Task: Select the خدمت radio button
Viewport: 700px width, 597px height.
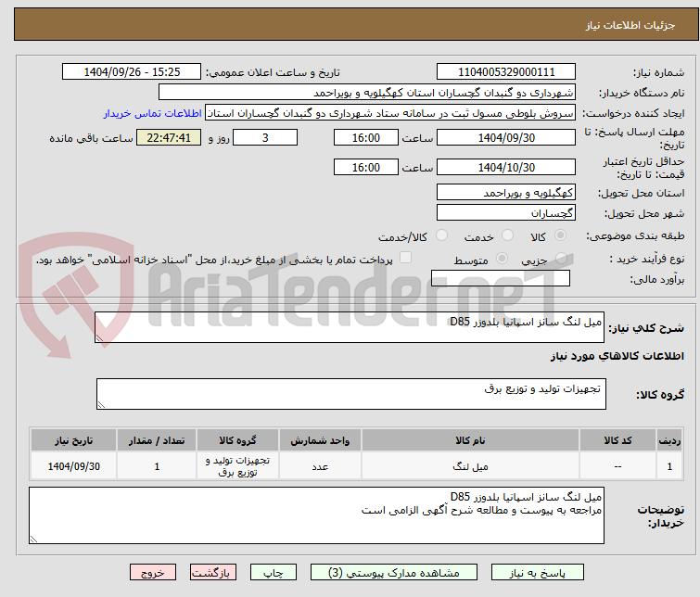Action: point(507,235)
